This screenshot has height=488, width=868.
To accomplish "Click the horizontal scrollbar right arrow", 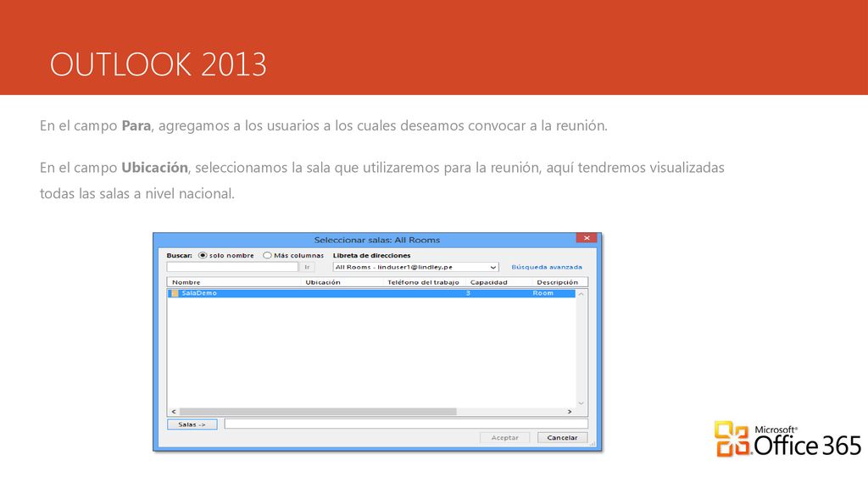I will point(570,412).
